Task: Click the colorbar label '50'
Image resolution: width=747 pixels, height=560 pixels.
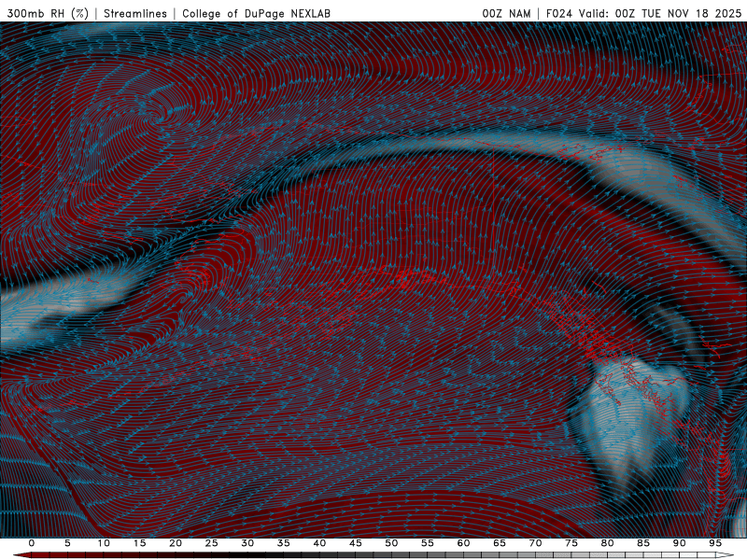Action: 391,543
